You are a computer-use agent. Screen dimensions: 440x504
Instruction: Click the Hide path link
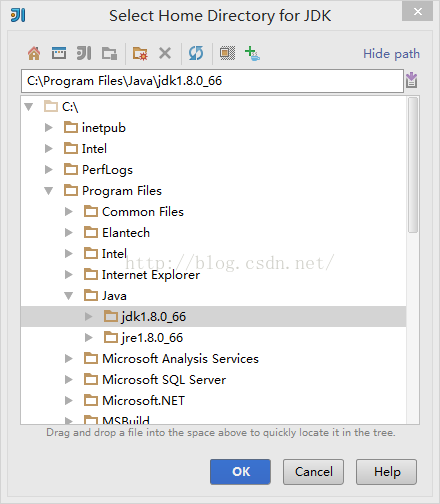click(391, 54)
